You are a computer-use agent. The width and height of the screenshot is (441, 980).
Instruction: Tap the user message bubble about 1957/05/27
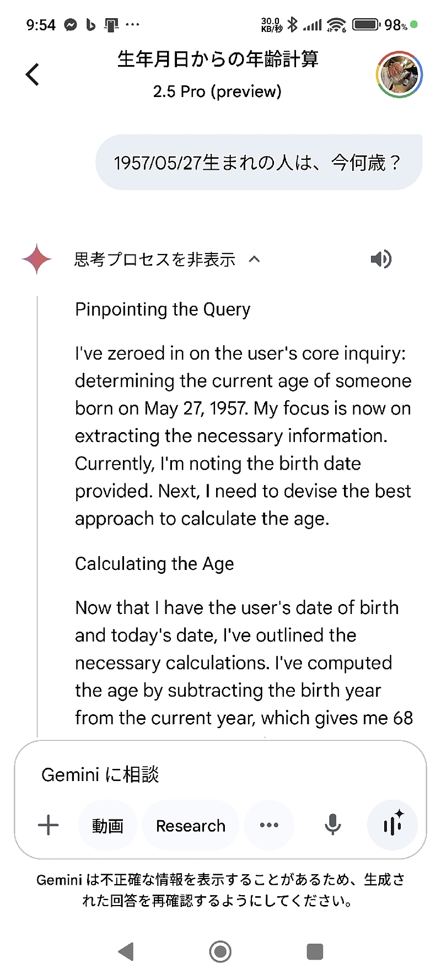pos(258,163)
